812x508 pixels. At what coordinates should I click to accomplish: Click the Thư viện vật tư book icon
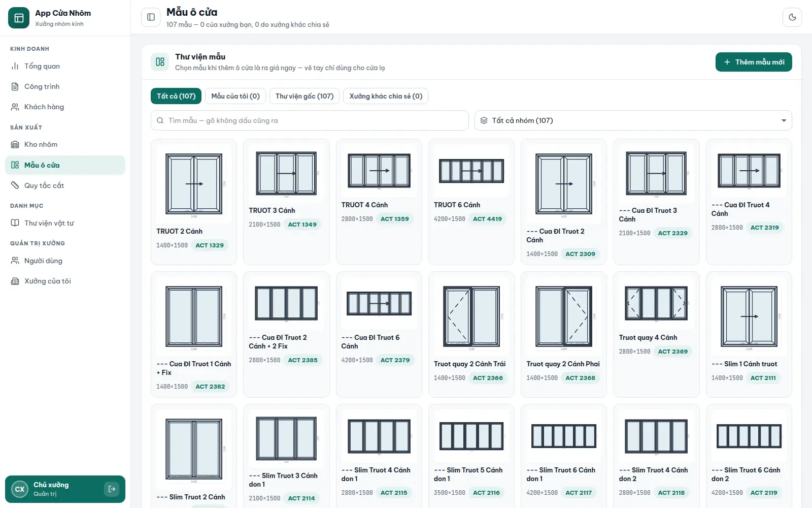(x=15, y=223)
